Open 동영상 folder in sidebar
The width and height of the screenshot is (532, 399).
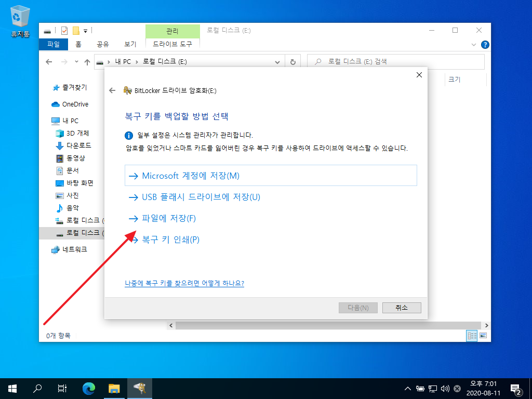[x=70, y=158]
